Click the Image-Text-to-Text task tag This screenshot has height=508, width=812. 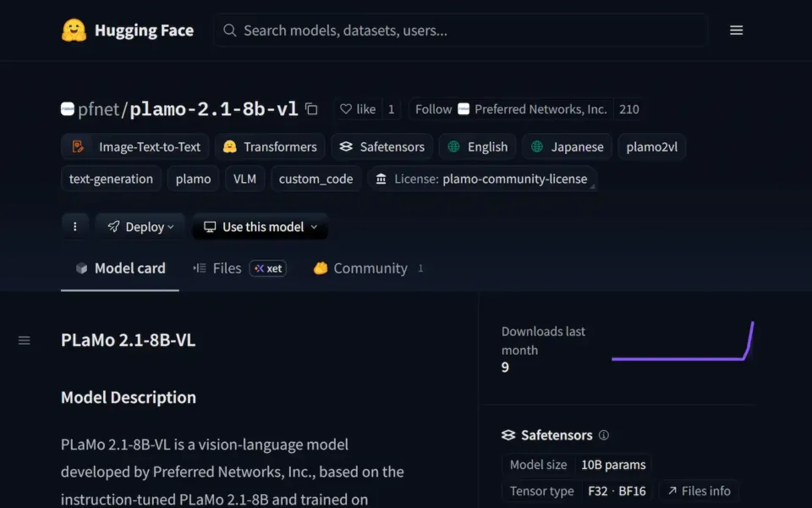(135, 146)
